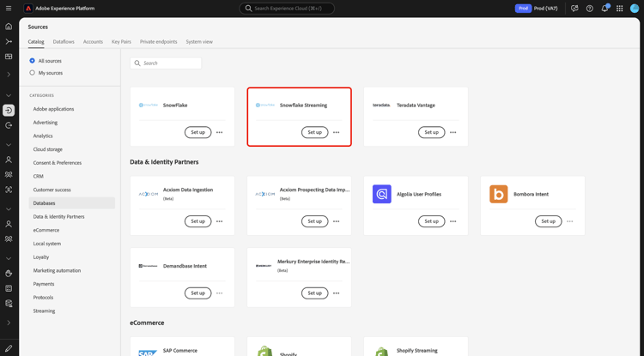Select the All sources radio button
The image size is (644, 356).
pyautogui.click(x=32, y=61)
